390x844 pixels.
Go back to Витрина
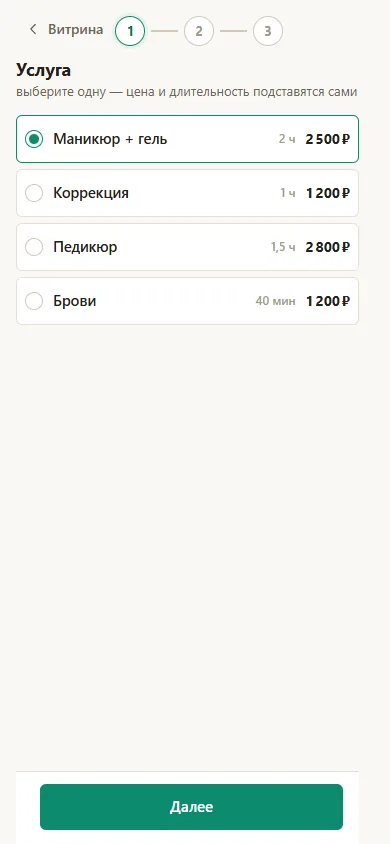[66, 30]
